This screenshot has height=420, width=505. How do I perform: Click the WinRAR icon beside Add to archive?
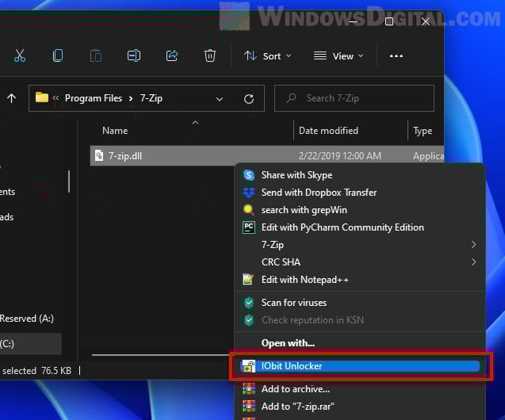pos(249,389)
